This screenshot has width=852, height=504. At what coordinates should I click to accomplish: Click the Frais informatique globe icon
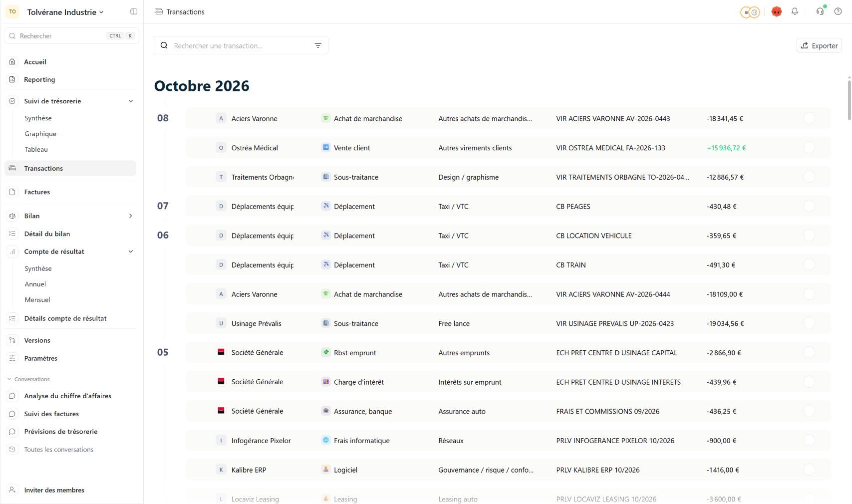point(326,440)
